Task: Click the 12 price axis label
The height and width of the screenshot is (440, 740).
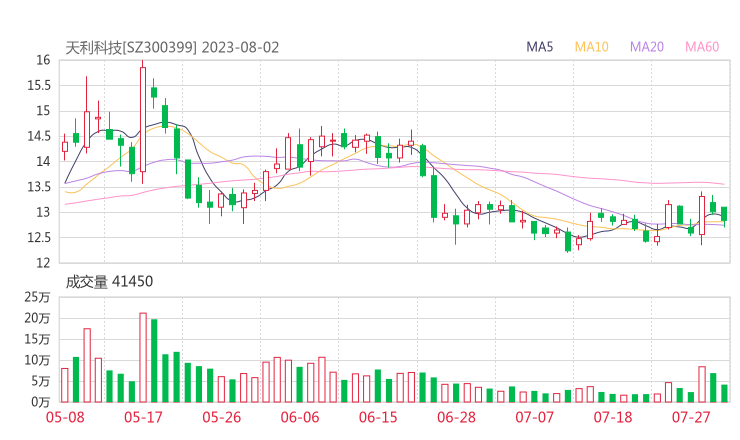Action: 43,263
